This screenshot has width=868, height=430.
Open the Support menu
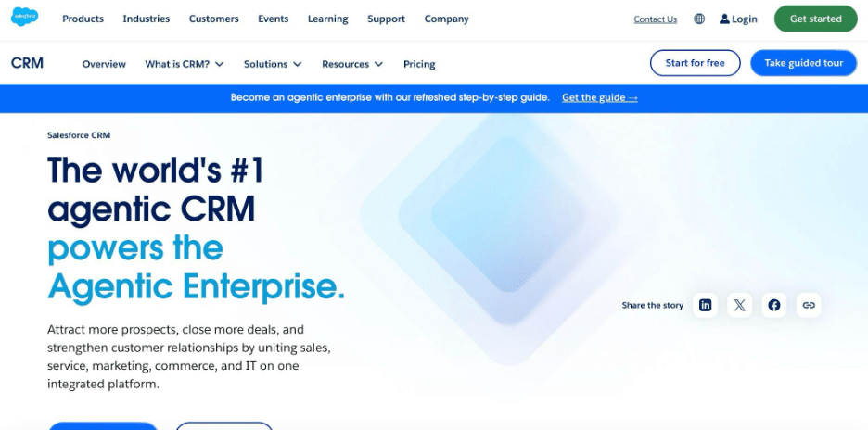[x=386, y=19]
